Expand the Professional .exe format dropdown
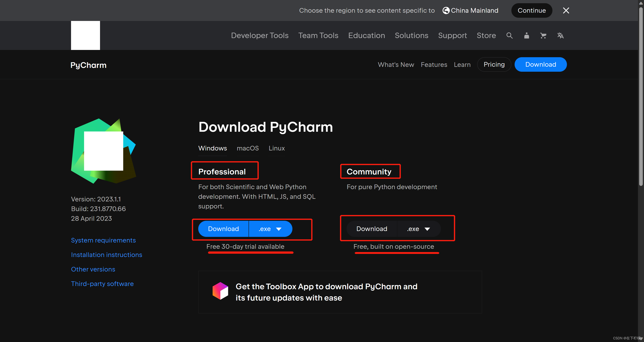This screenshot has width=644, height=342. click(x=279, y=229)
